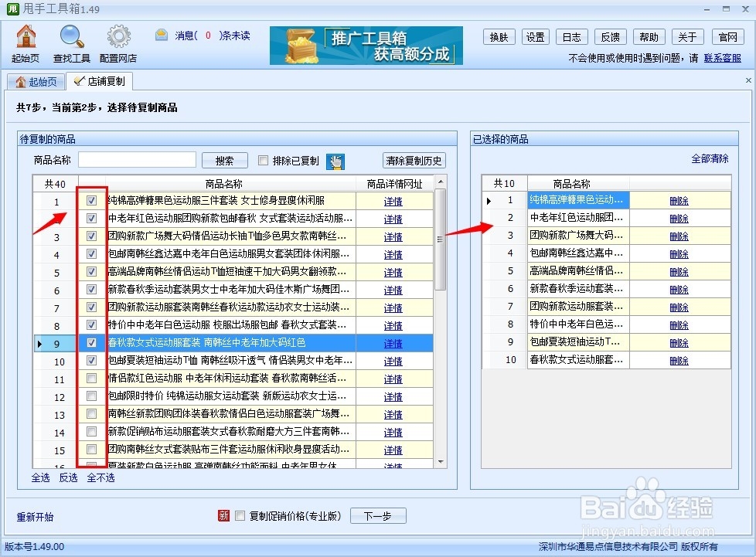Click 删除 for selected item 10
This screenshot has width=756, height=557.
tap(679, 361)
